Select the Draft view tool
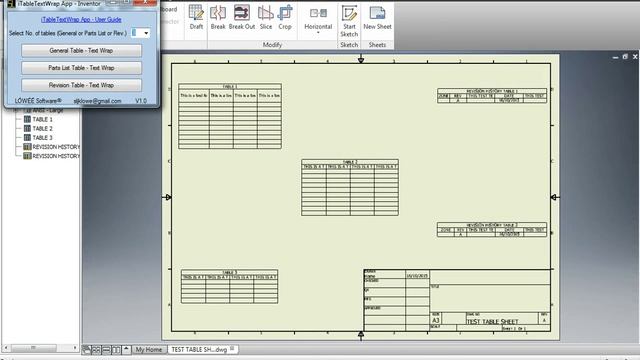640x360 pixels. [x=196, y=18]
